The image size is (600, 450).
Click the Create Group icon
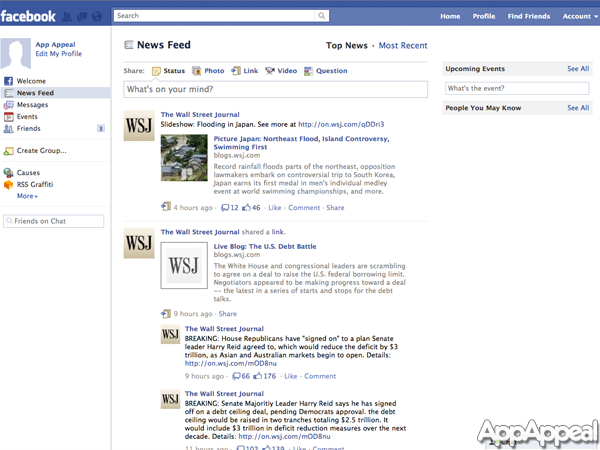pos(8,151)
